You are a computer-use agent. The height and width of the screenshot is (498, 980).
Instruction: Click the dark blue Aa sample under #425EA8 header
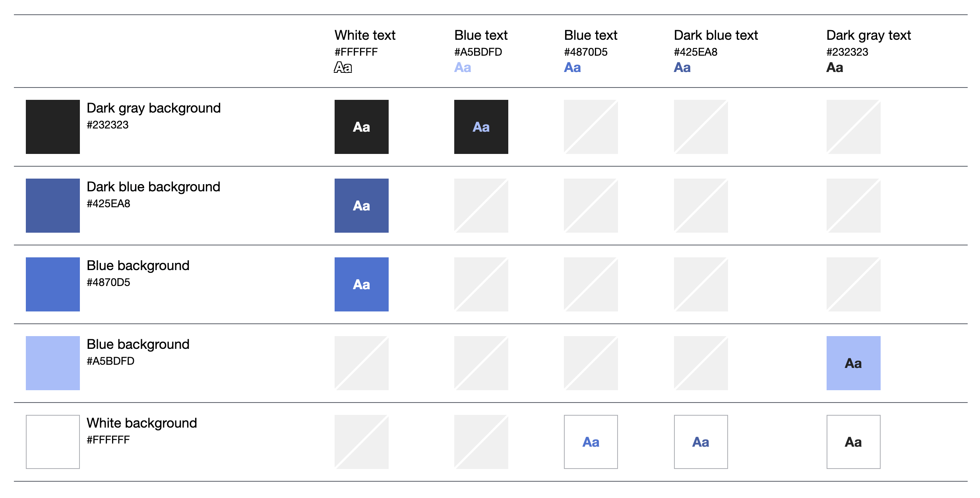click(x=682, y=68)
